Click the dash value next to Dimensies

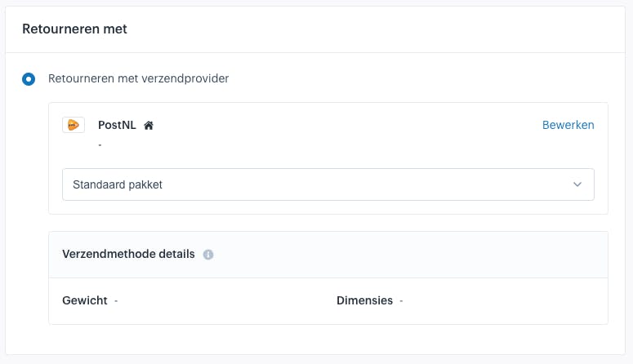coord(401,301)
